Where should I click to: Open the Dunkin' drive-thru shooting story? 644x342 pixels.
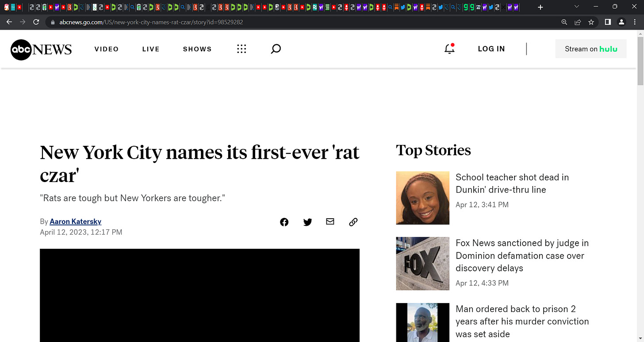tap(512, 183)
